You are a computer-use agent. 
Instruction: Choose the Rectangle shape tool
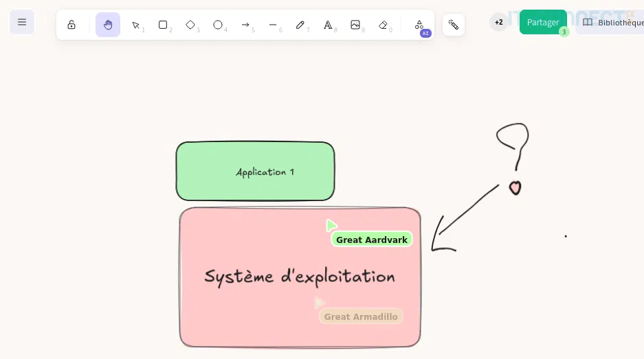(x=163, y=25)
